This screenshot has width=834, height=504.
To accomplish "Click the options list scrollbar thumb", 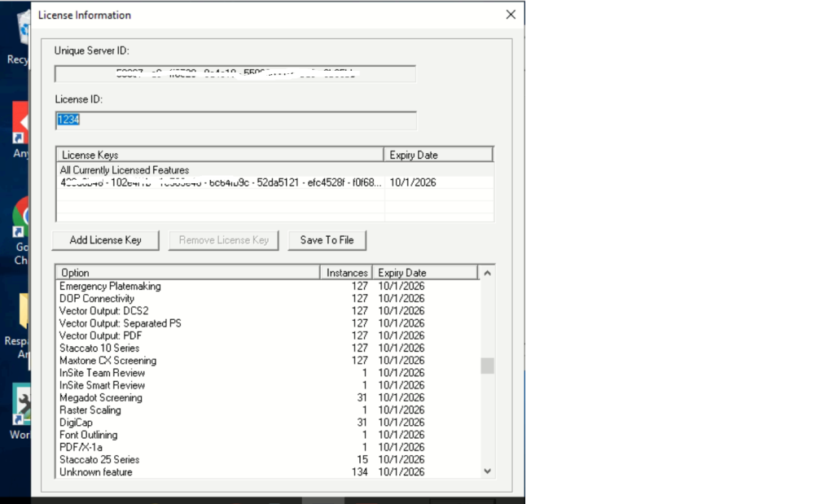I will (x=487, y=366).
